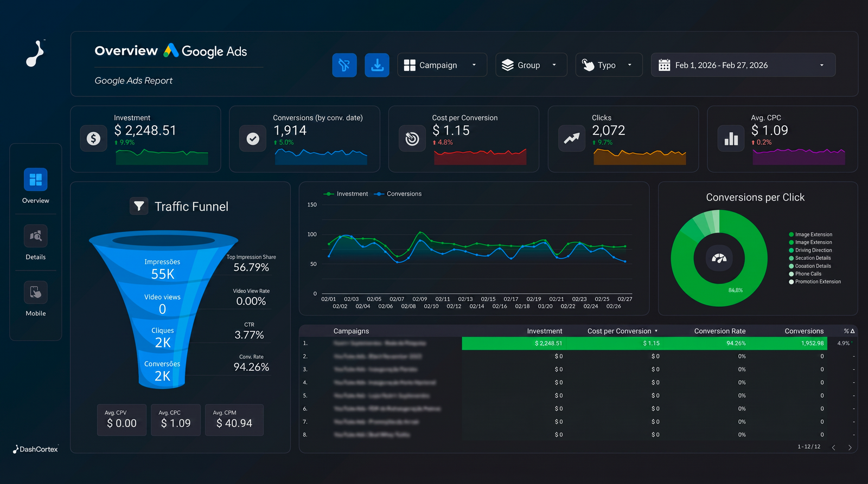Sort table by Investment column header
This screenshot has width=868, height=484.
[545, 331]
